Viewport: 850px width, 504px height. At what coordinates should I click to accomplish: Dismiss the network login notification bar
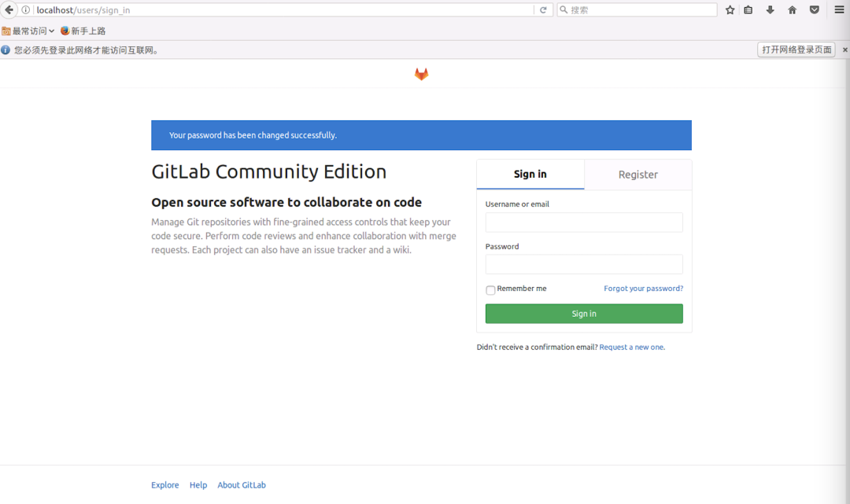844,50
